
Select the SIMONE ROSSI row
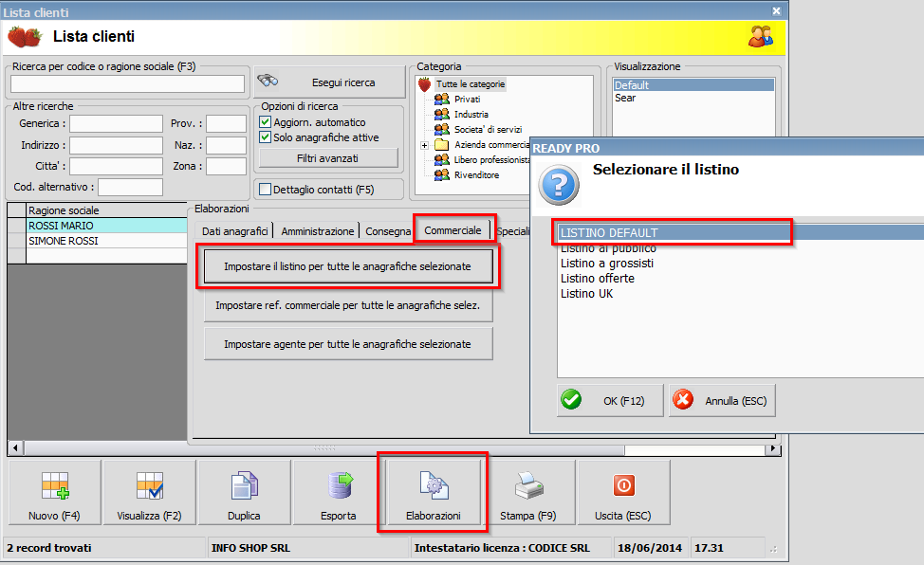[x=106, y=241]
